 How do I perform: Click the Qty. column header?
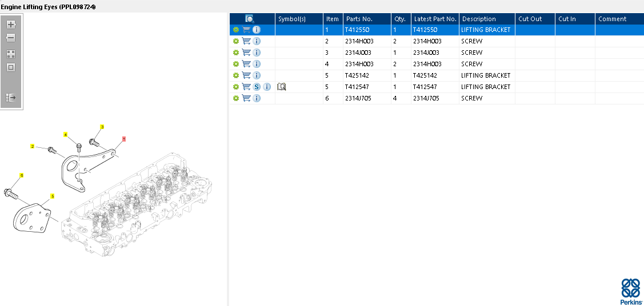pyautogui.click(x=400, y=19)
